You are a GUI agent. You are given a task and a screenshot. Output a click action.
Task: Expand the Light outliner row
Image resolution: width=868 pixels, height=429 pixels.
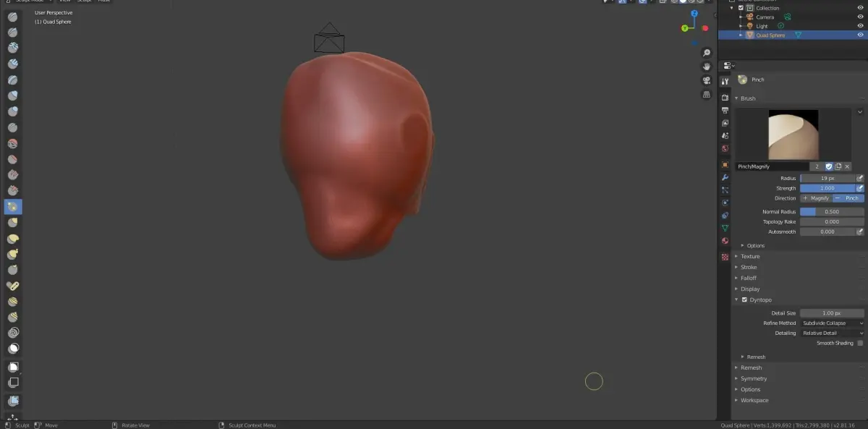741,26
